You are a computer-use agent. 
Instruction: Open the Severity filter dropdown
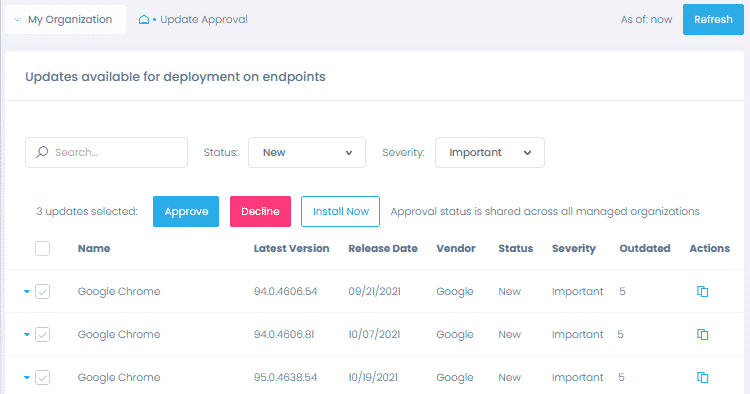490,153
